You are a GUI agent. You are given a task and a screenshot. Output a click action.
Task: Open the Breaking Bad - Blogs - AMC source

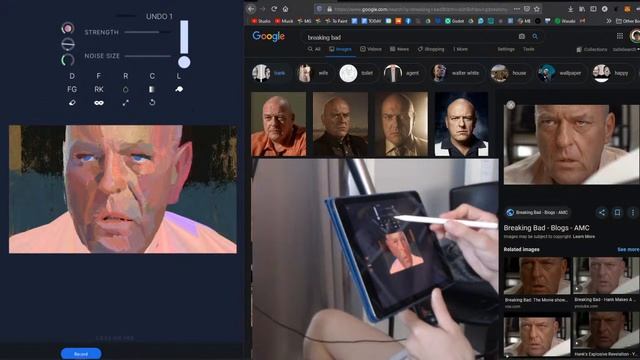(x=537, y=212)
